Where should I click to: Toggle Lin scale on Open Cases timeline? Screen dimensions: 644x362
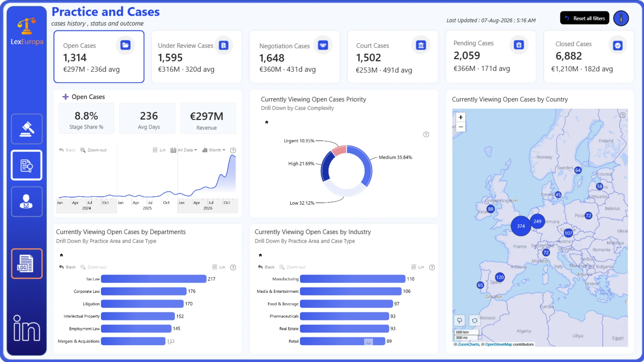(159, 150)
